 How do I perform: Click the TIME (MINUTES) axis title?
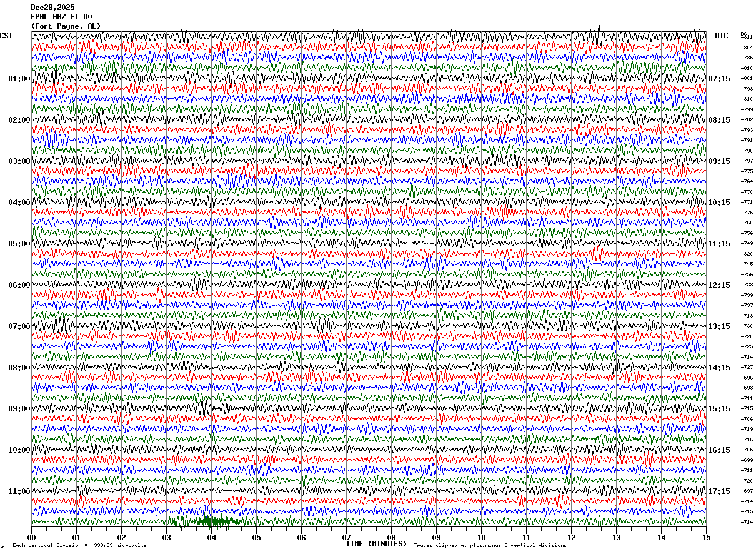[376, 544]
